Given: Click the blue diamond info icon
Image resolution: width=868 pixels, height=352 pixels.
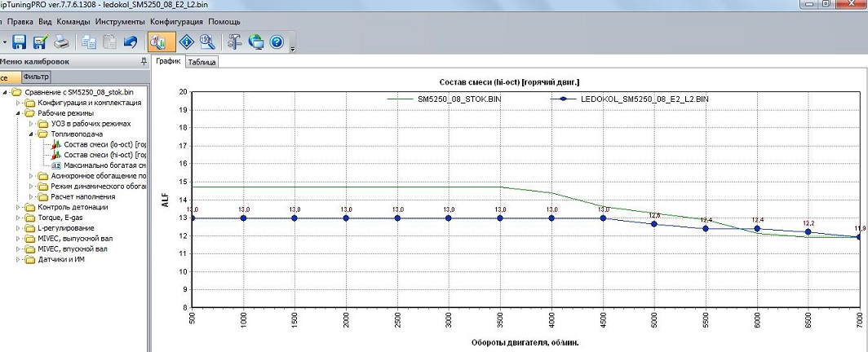Looking at the screenshot, I should pyautogui.click(x=186, y=42).
